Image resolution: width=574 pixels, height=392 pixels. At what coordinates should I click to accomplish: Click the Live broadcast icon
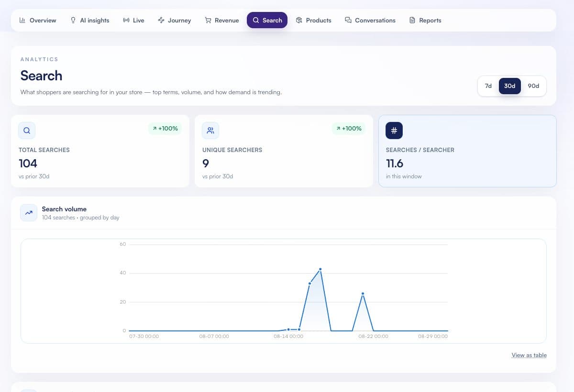pos(126,20)
